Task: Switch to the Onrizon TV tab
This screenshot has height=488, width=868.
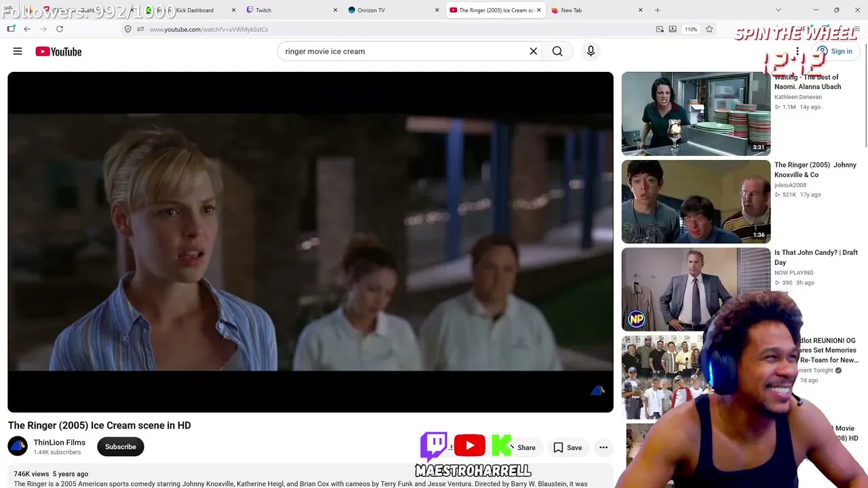Action: click(x=393, y=10)
